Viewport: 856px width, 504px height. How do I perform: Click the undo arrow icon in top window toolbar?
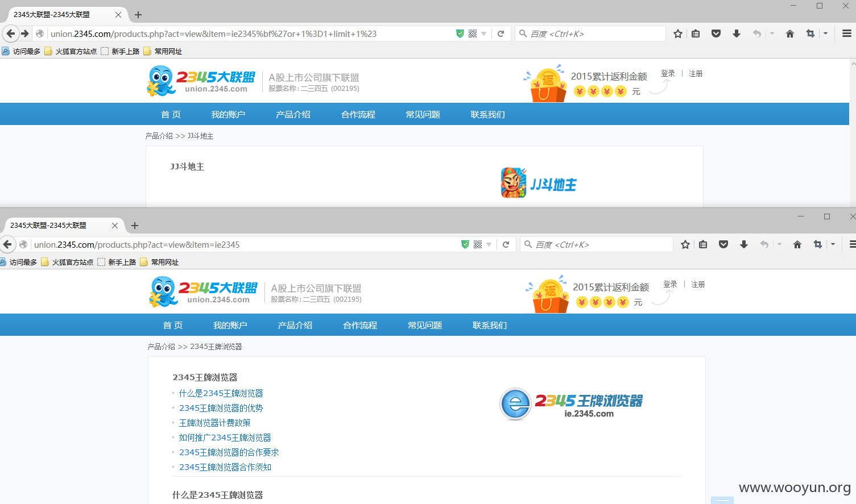(x=756, y=34)
